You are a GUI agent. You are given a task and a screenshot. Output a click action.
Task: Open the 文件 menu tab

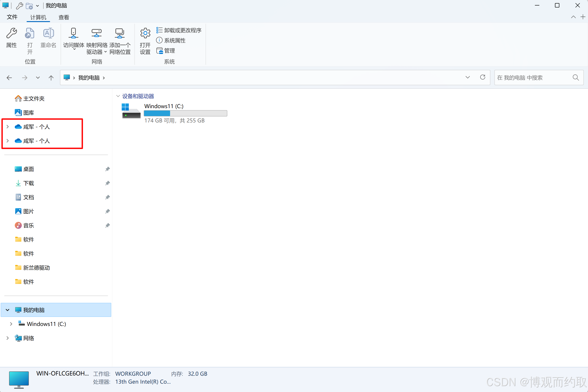click(12, 17)
